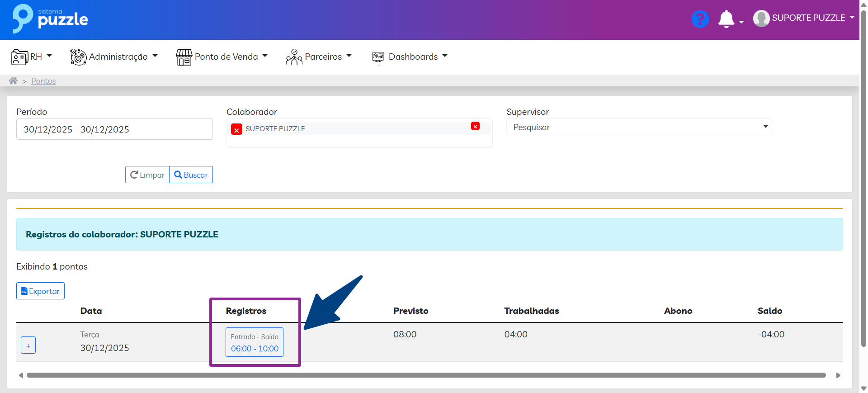Click the Limpar reset button
This screenshot has width=868, height=393.
pos(147,175)
